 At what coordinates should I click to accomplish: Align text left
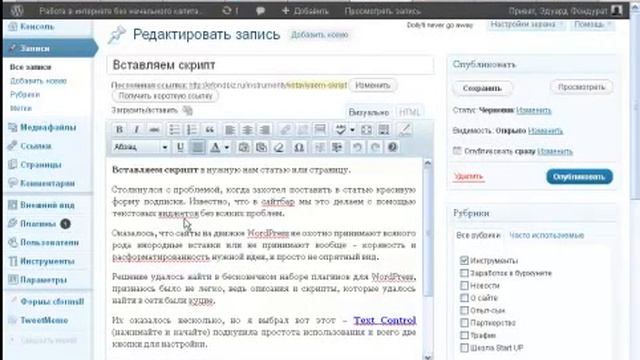click(x=229, y=130)
